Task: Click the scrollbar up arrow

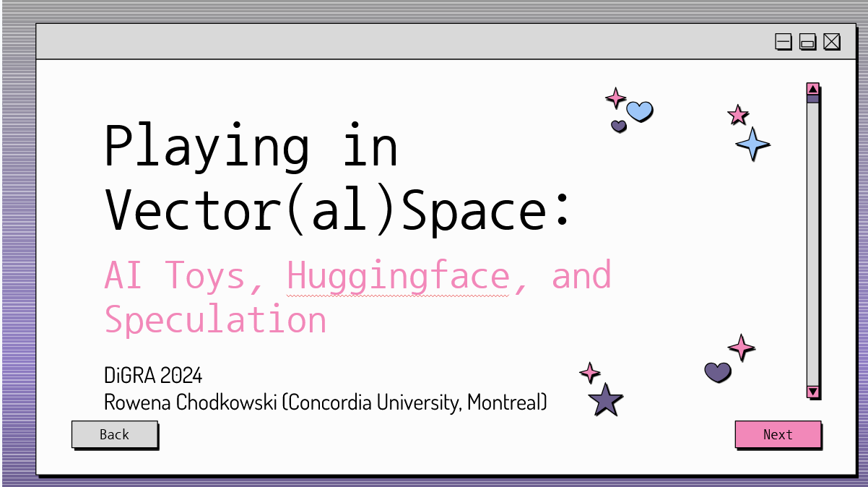Action: pos(813,89)
